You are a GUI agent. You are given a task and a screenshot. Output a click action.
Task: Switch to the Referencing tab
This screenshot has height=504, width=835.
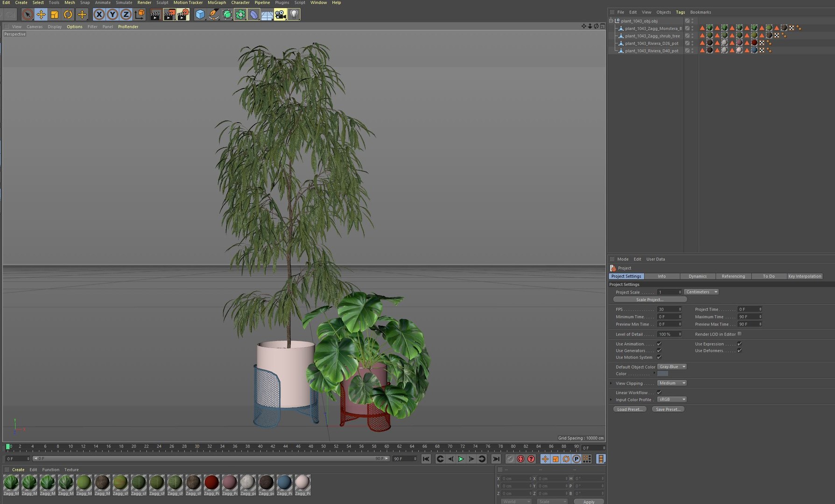pos(733,276)
